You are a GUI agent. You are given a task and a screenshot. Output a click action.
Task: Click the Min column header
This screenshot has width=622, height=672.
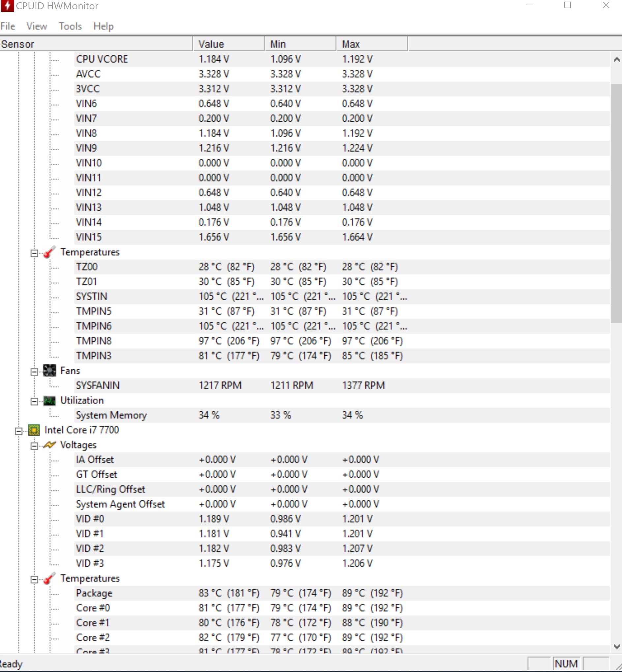pos(300,44)
